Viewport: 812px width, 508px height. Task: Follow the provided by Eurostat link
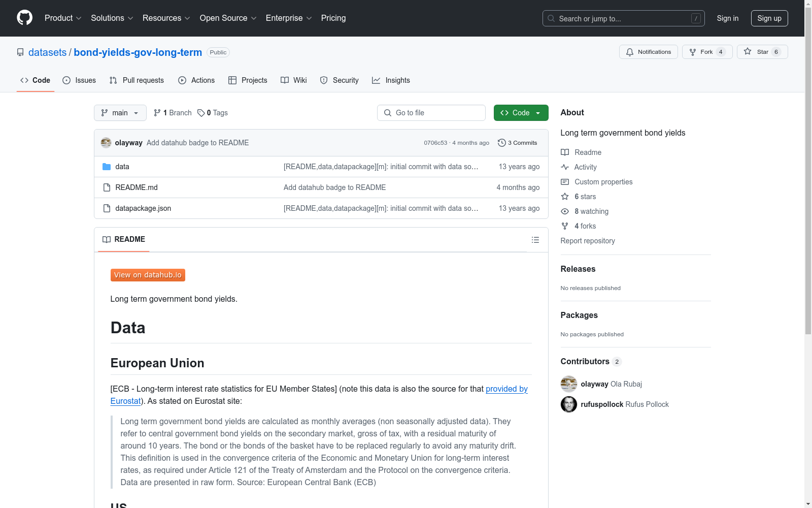tap(506, 389)
